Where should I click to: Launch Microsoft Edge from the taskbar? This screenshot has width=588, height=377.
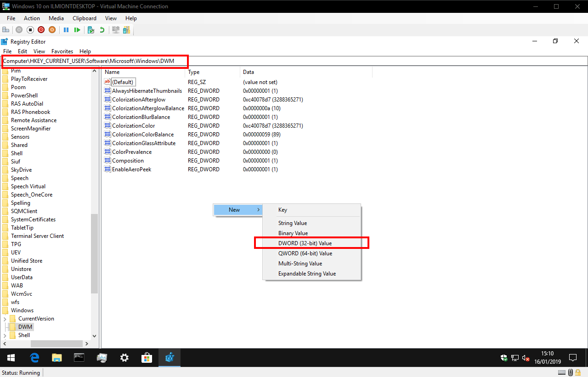(34, 358)
